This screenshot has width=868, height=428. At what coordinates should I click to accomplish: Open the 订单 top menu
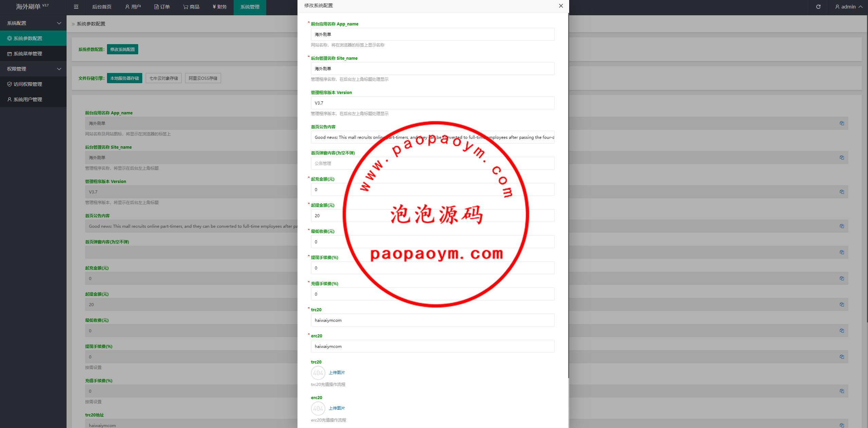(162, 7)
